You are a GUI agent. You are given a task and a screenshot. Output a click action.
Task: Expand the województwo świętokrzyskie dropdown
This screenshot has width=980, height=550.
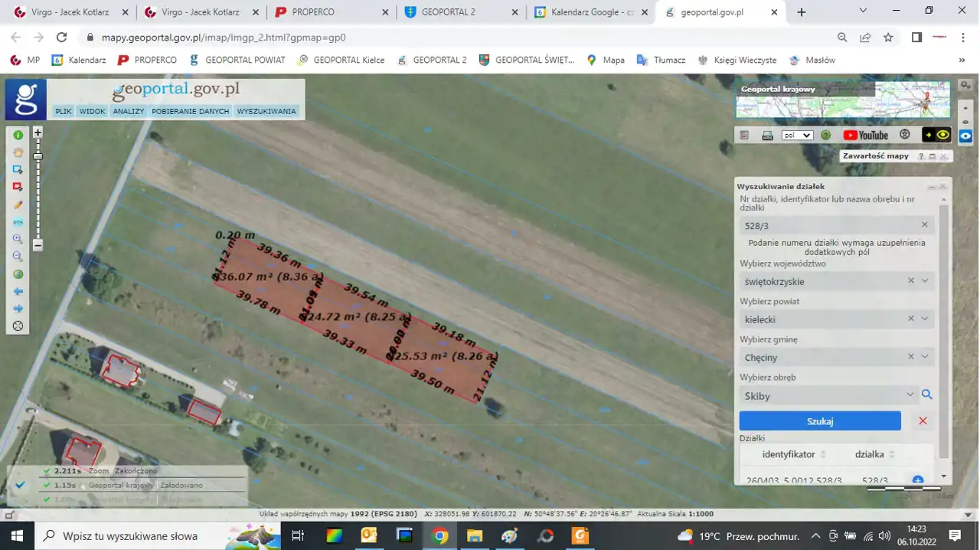(925, 281)
